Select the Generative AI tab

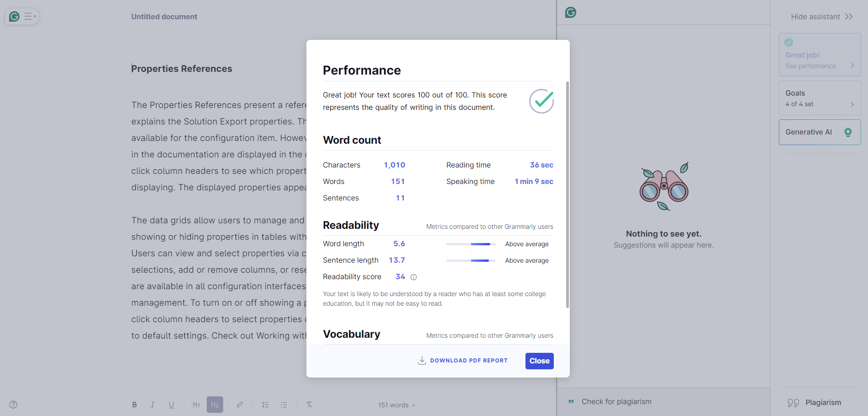tap(820, 132)
